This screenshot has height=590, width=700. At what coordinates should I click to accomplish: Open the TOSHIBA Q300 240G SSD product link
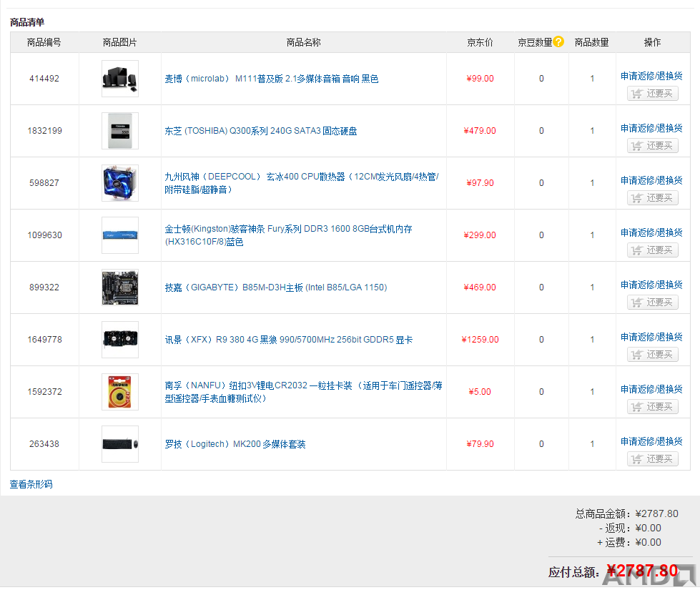click(261, 131)
